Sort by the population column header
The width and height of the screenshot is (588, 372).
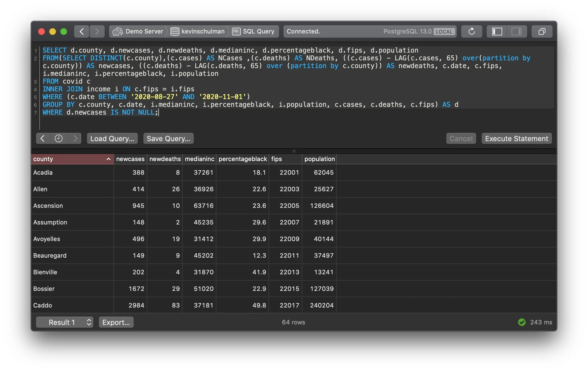tap(319, 159)
